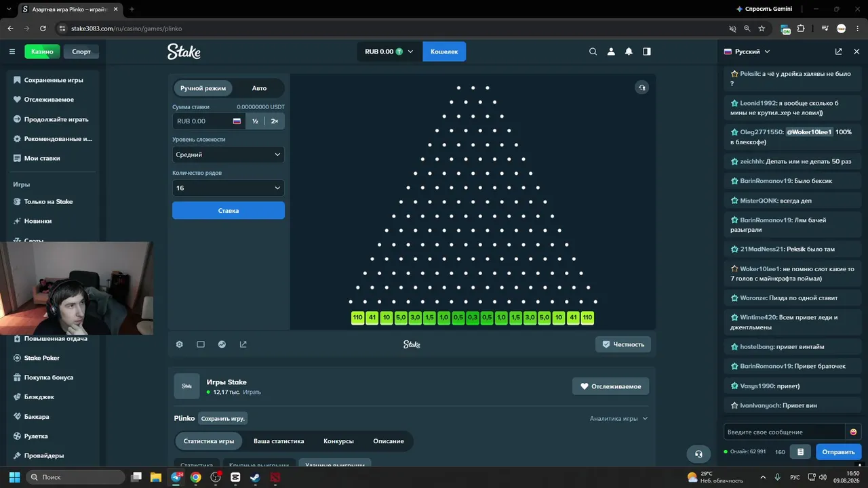The image size is (868, 488).
Task: Open Telegram from the taskbar
Action: click(177, 477)
